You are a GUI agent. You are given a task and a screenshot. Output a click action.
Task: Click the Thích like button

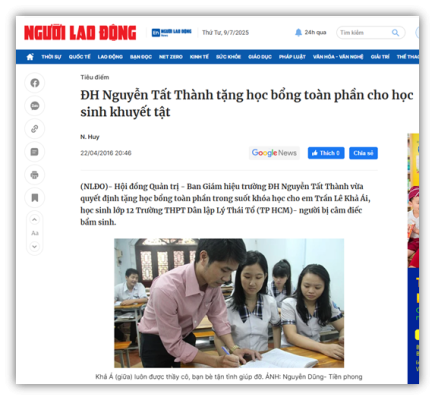click(326, 153)
